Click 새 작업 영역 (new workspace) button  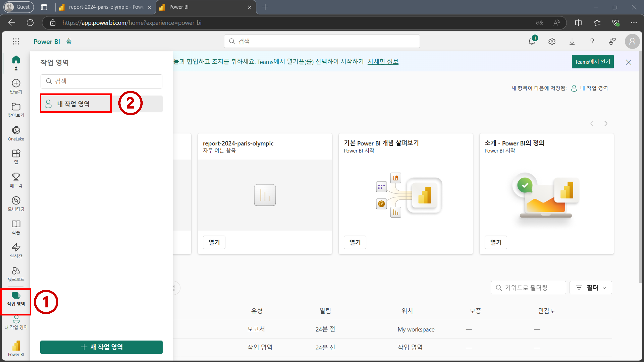pyautogui.click(x=101, y=347)
